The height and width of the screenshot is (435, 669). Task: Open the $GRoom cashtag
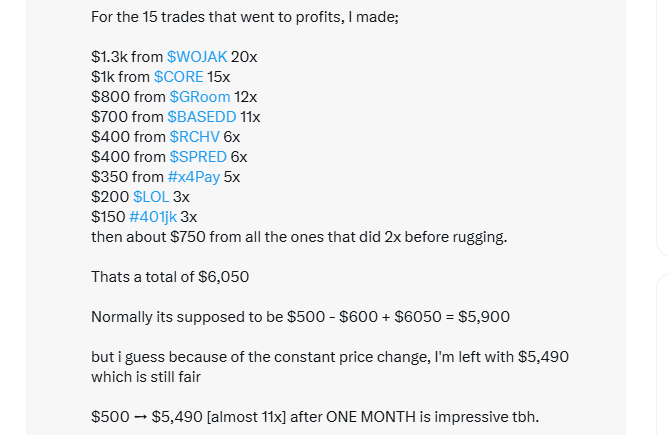pyautogui.click(x=200, y=96)
